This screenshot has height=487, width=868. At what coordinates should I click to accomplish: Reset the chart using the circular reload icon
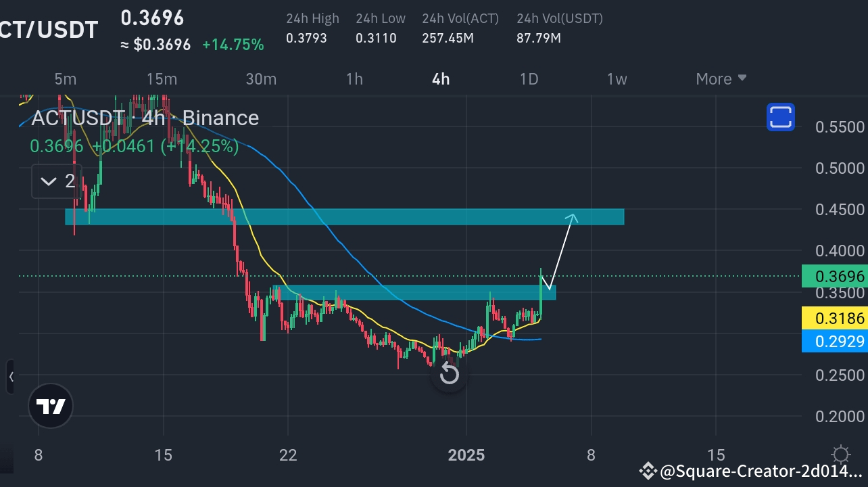tap(449, 373)
